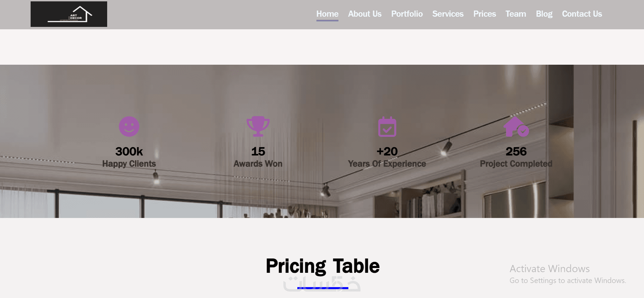This screenshot has height=298, width=644.
Task: Open the Contact Us link
Action: click(582, 14)
